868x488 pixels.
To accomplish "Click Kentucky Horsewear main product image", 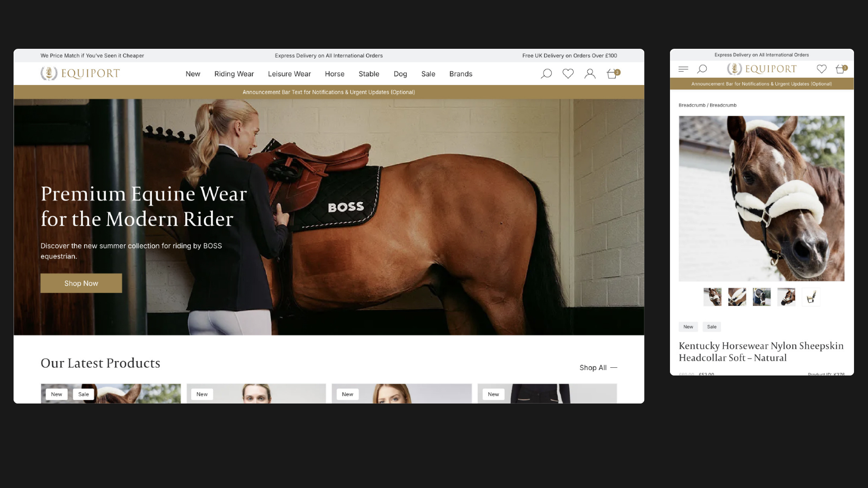I will 761,198.
